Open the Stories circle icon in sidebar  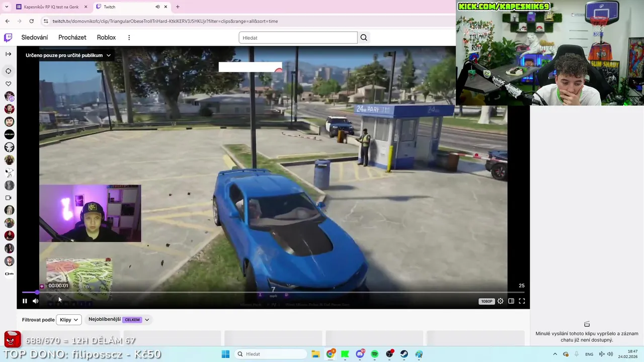(x=8, y=71)
